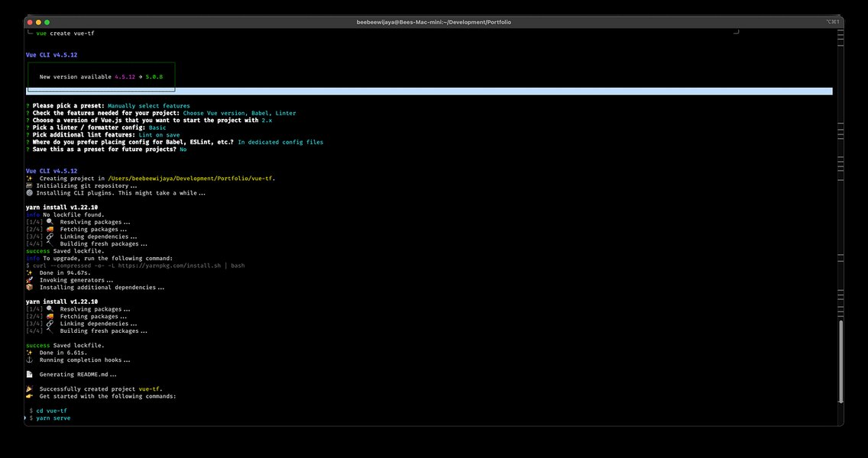Minimize the terminal with the yellow button
The height and width of the screenshot is (458, 868).
pyautogui.click(x=38, y=22)
